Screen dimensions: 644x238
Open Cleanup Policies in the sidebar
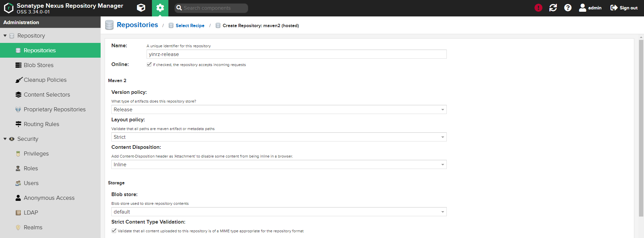(50, 80)
